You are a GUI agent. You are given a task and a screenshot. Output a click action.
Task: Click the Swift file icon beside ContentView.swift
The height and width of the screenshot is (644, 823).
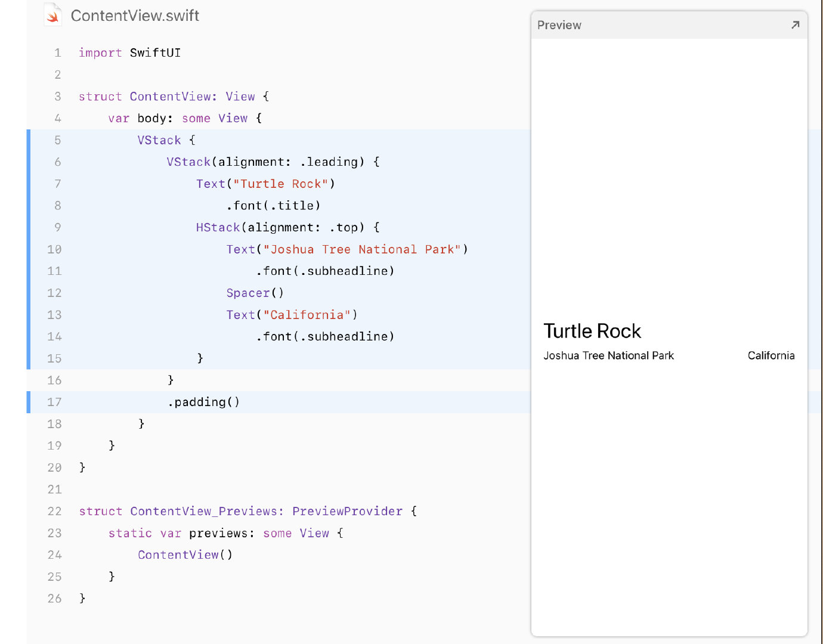[x=52, y=15]
